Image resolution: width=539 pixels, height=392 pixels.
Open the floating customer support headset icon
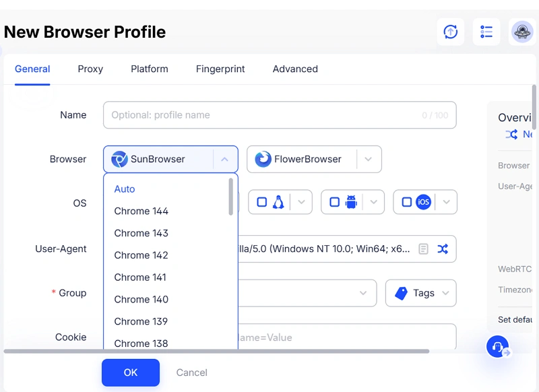(x=497, y=346)
